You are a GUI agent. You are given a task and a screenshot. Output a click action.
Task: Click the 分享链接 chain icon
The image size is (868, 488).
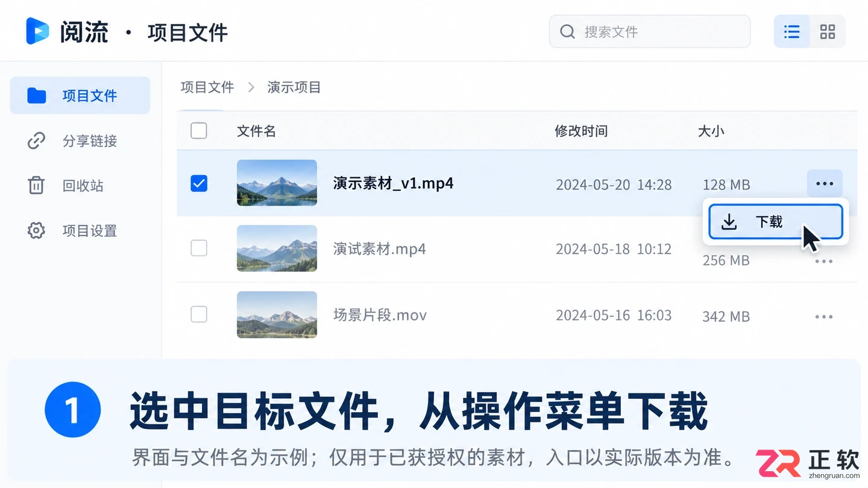(36, 141)
